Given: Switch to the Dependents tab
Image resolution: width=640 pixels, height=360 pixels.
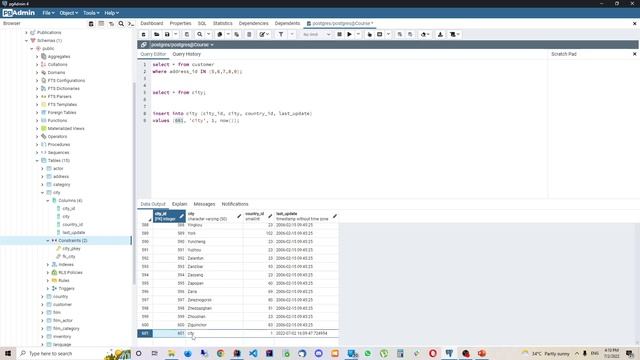Looking at the screenshot, I should pos(287,24).
